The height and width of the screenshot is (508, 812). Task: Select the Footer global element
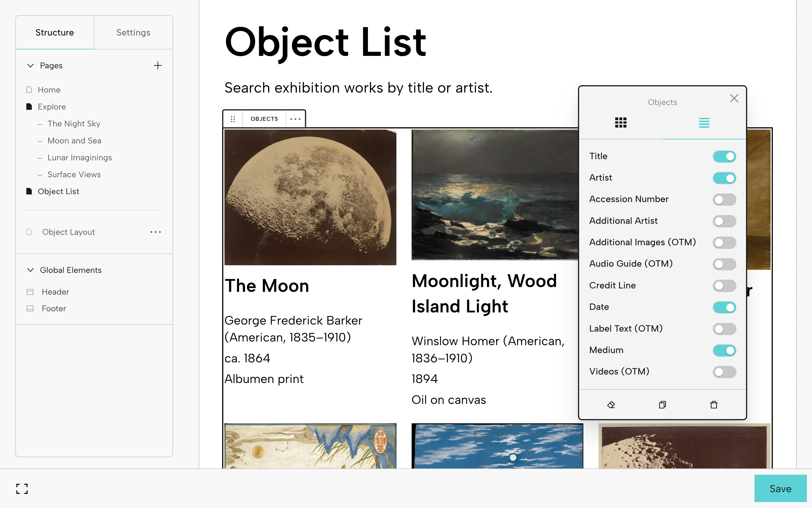click(x=54, y=308)
